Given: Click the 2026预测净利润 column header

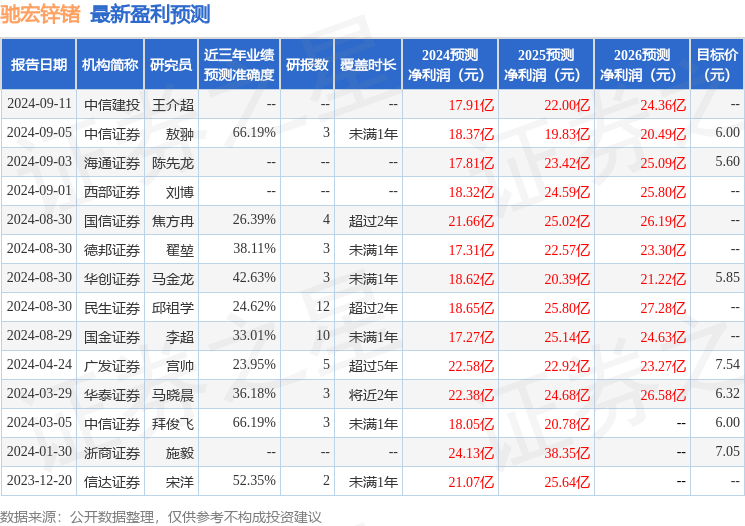Looking at the screenshot, I should click(642, 65).
